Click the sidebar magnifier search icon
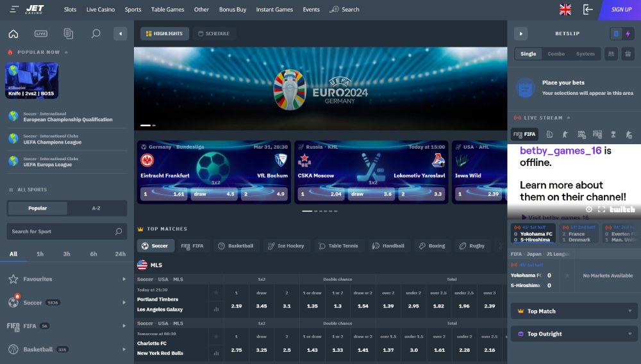 (96, 33)
